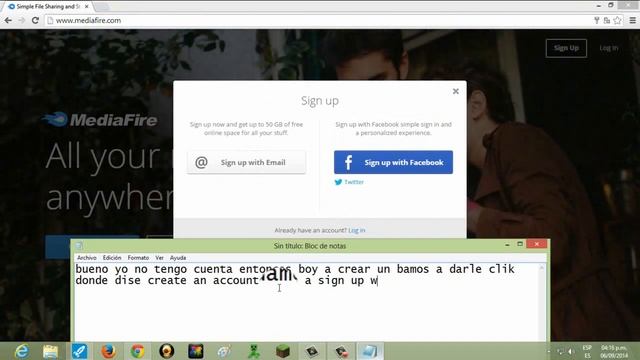The width and height of the screenshot is (640, 360).
Task: Click the system clock in taskbar
Action: [x=614, y=351]
